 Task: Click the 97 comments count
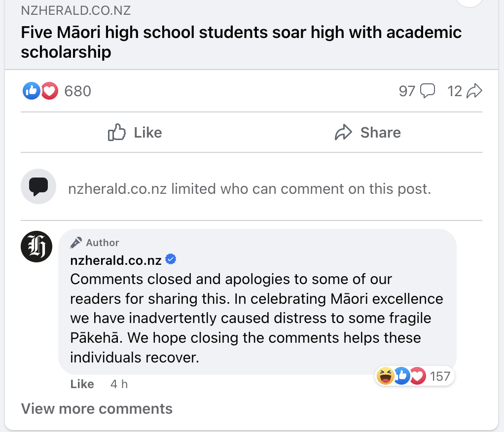(407, 91)
